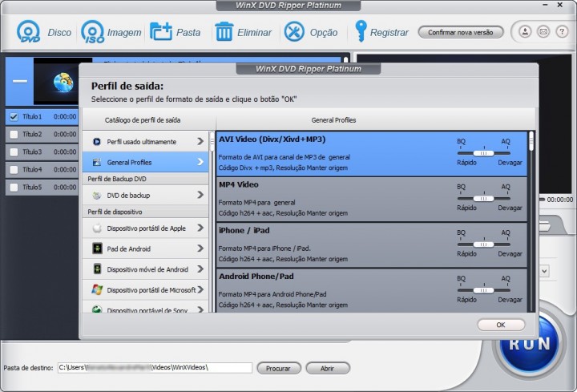Select the Android Phone/Pad profile
Screen dimensions: 577x392
click(x=372, y=291)
